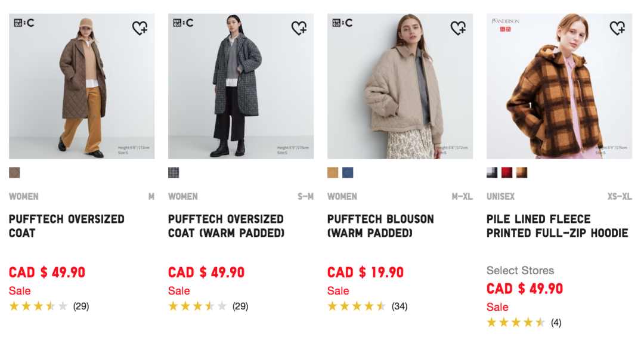
Task: Select the brown swatch under the first coat
Action: [x=14, y=172]
